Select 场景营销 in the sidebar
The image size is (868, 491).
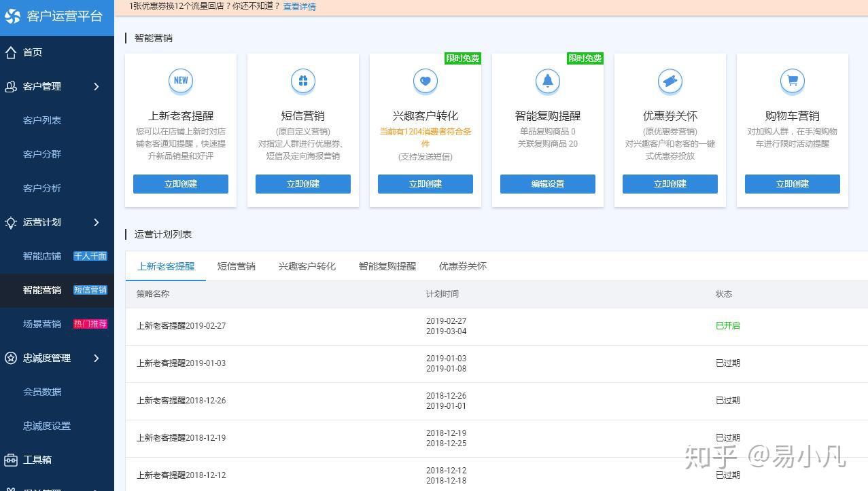[x=42, y=324]
